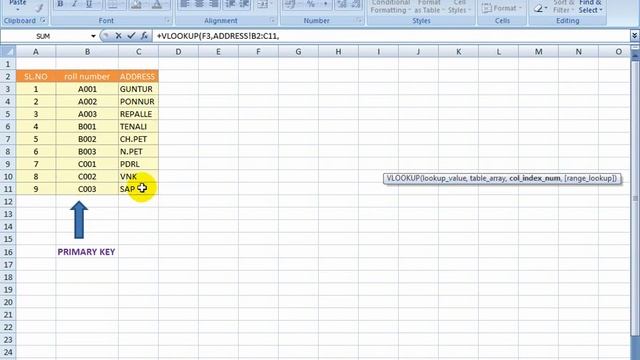Open Sort & Filter dropdown
The width and height of the screenshot is (640, 360).
tap(564, 6)
